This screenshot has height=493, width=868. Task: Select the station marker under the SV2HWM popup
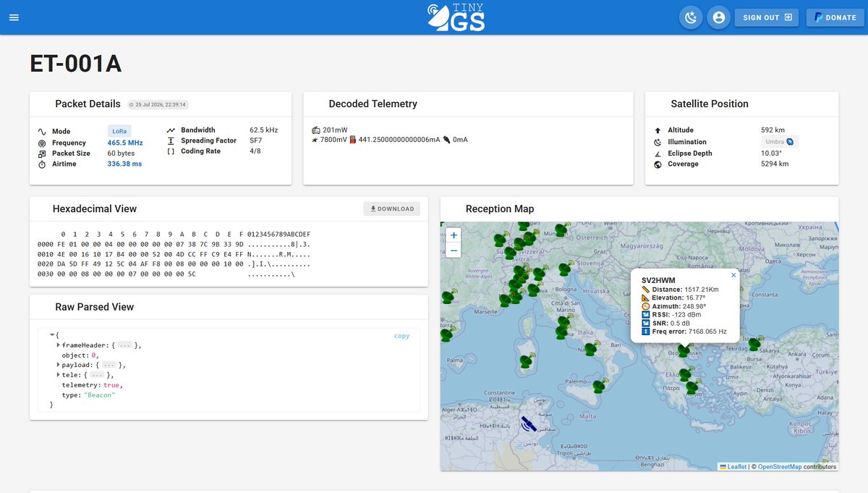(x=684, y=350)
